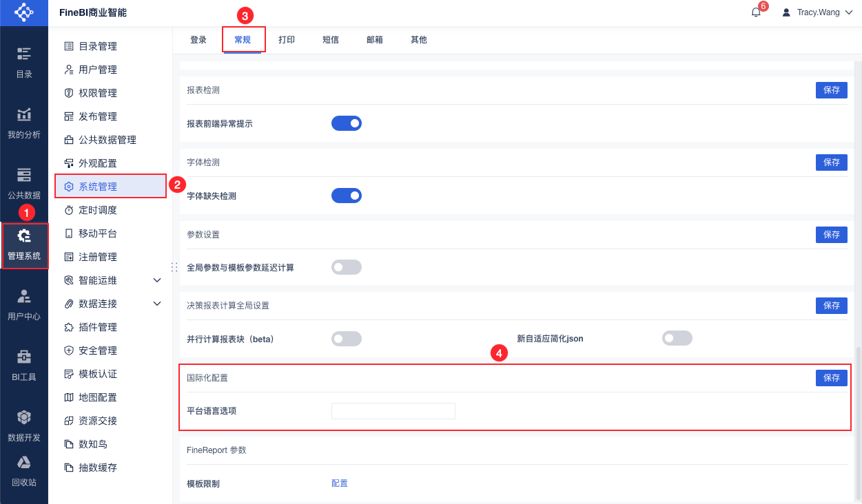Switch to the 邮箱 tab
862x504 pixels.
point(375,40)
